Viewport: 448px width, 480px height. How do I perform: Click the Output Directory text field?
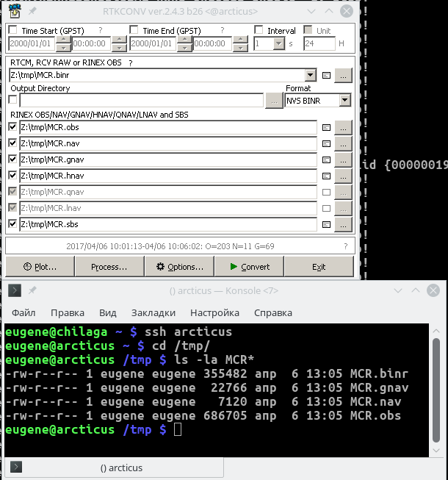(141, 101)
